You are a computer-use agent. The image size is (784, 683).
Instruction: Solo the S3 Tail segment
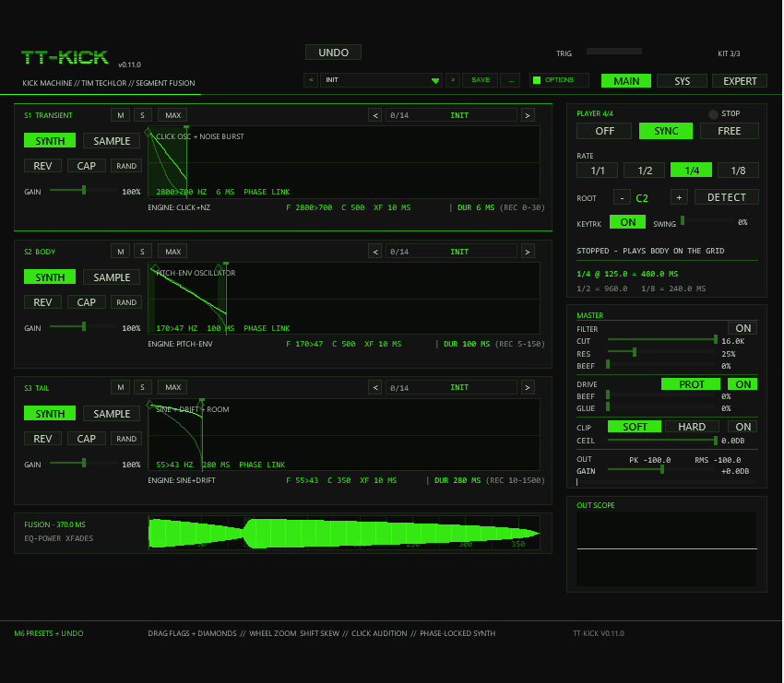coord(142,387)
